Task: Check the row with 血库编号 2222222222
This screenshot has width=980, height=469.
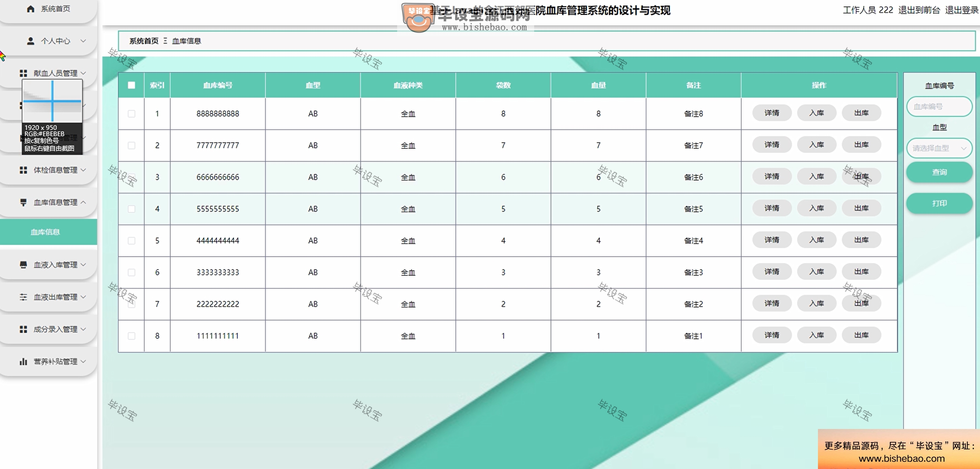Action: 131,304
